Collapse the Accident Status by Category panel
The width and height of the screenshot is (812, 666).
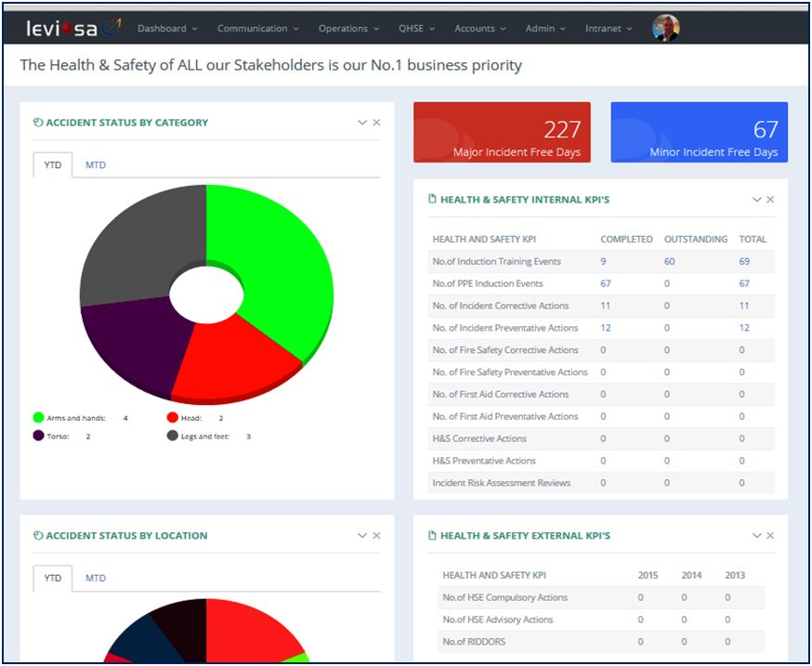tap(361, 123)
